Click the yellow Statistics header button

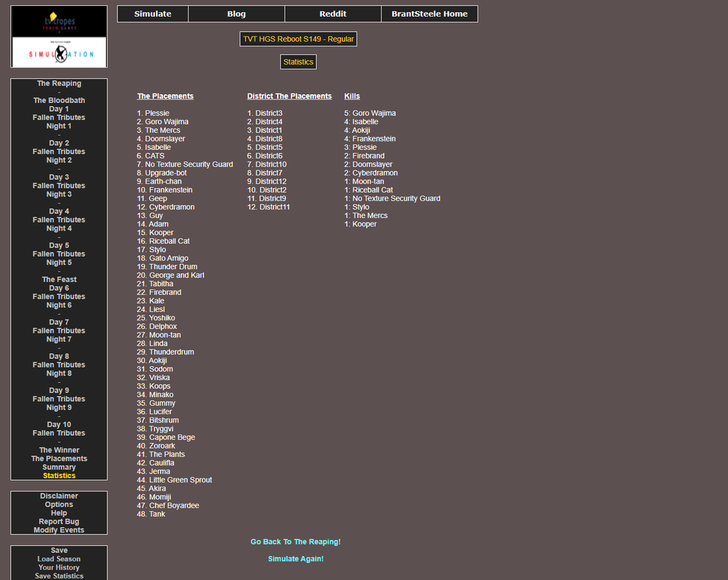click(299, 62)
